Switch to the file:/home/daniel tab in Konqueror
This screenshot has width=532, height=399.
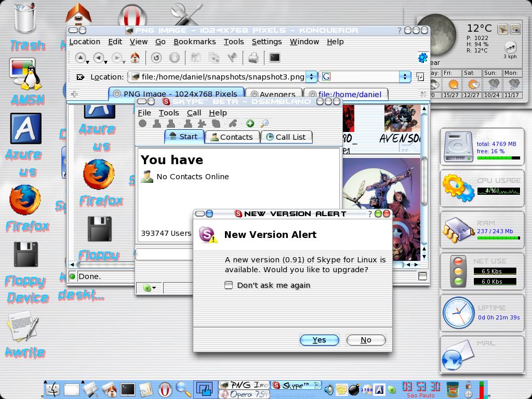click(345, 94)
